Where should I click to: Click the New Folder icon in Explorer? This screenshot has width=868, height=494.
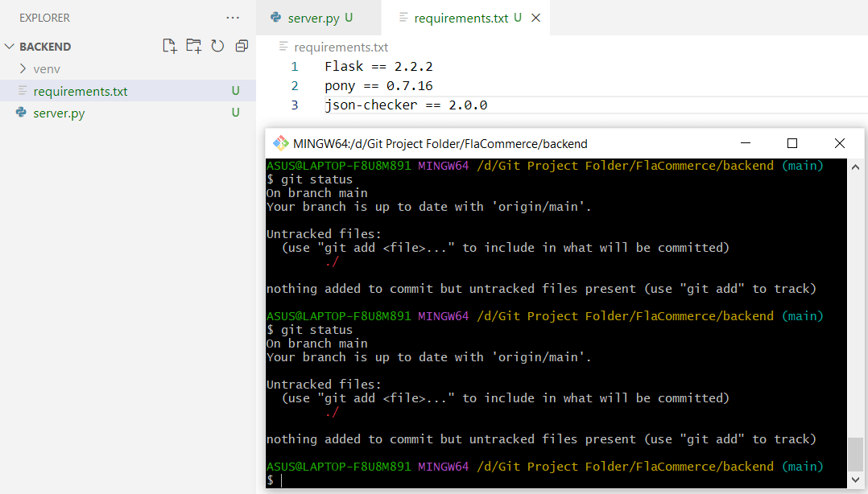pos(193,46)
